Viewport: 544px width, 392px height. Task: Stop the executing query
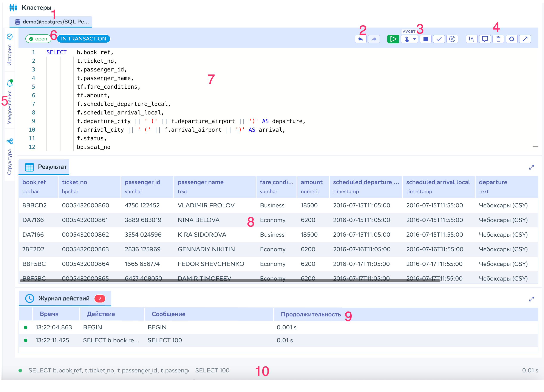[x=425, y=39]
